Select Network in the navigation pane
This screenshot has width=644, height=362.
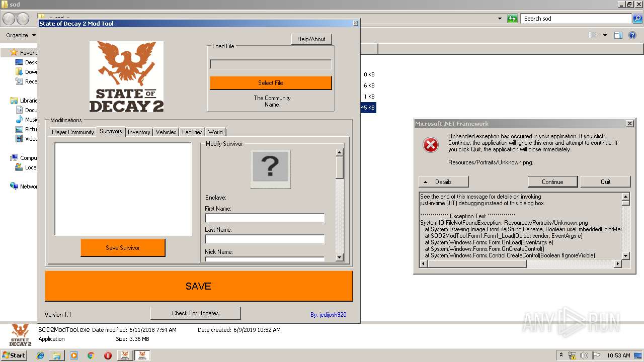[24, 187]
